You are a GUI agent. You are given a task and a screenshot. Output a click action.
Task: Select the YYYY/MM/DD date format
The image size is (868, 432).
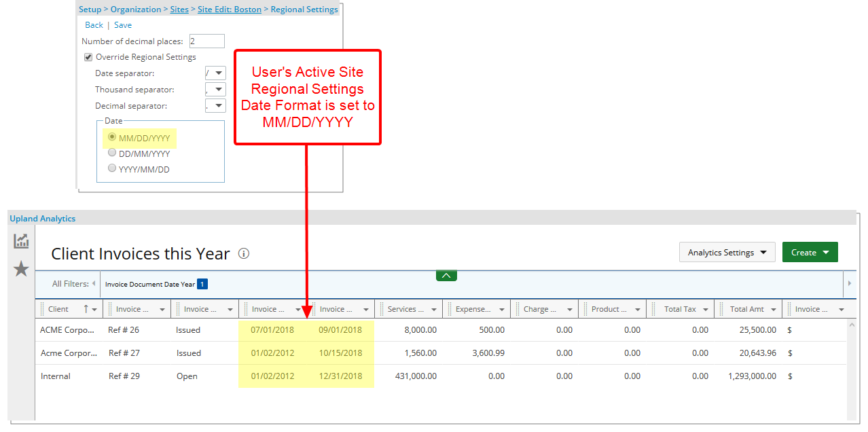click(x=112, y=169)
